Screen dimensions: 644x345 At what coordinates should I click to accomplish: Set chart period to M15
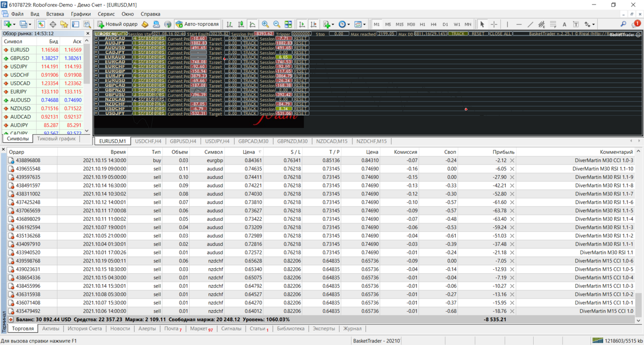[x=399, y=24]
